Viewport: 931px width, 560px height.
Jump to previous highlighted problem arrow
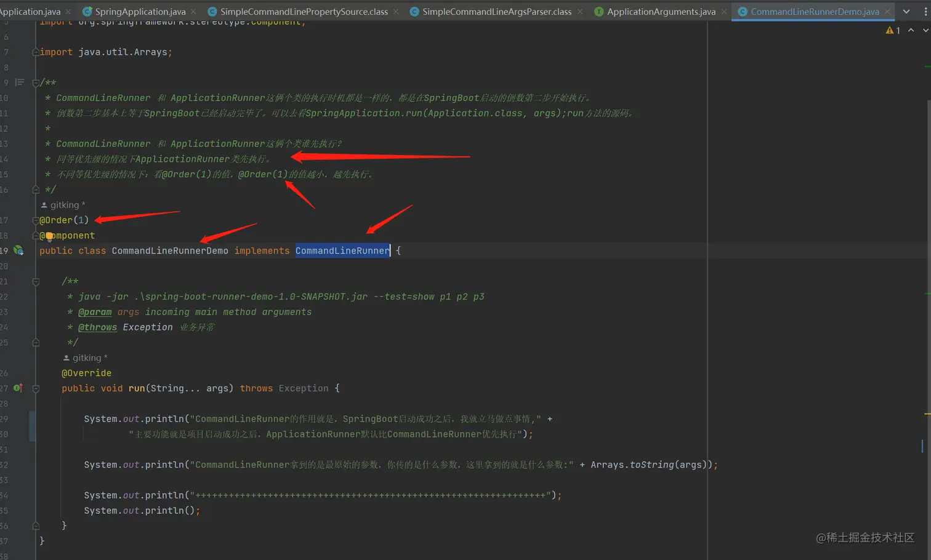[x=911, y=30]
